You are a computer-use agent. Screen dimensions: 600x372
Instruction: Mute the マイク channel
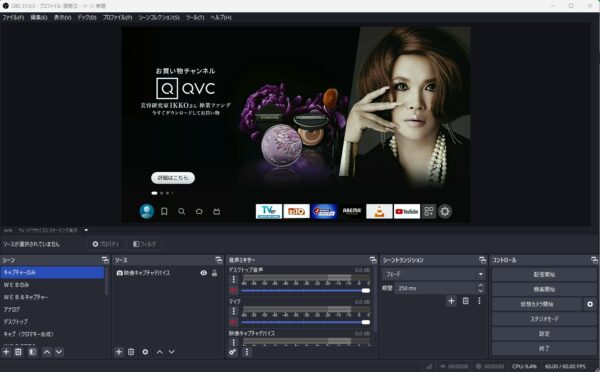pos(233,322)
